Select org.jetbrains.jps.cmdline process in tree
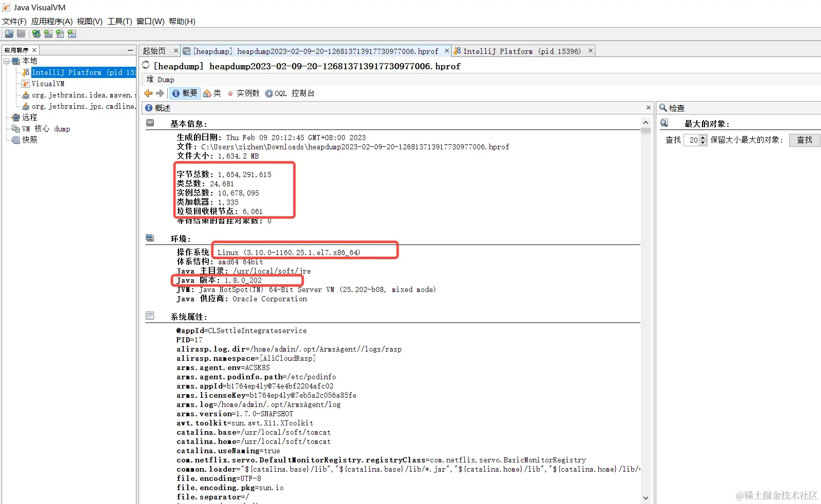This screenshot has height=504, width=821. point(84,106)
